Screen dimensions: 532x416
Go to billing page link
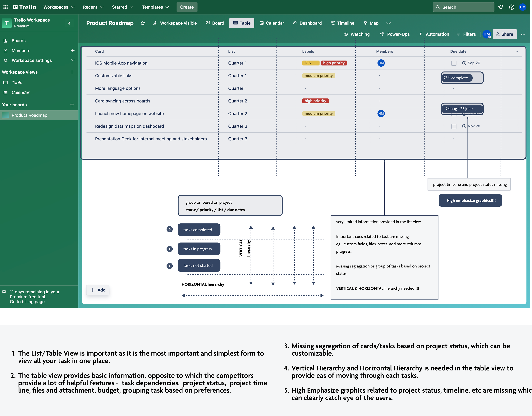pyautogui.click(x=27, y=302)
